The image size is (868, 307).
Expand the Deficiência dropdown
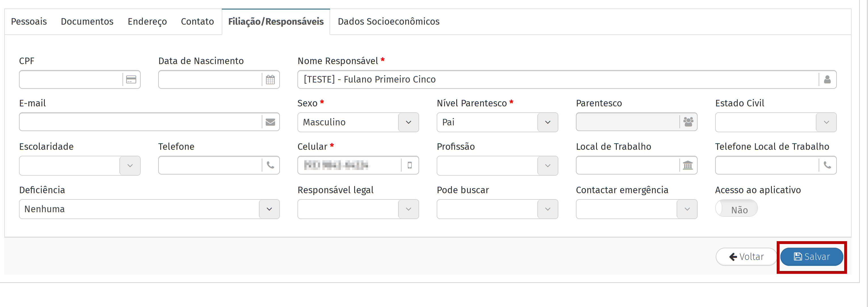269,209
